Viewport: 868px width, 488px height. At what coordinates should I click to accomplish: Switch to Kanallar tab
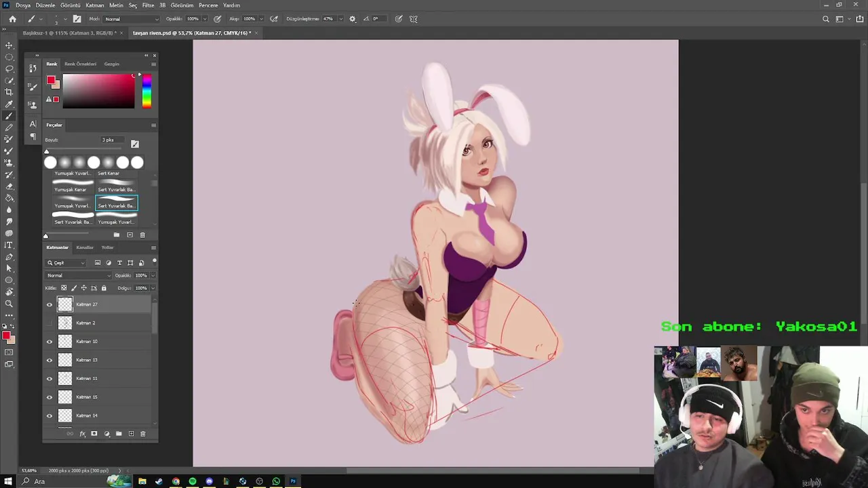click(85, 247)
